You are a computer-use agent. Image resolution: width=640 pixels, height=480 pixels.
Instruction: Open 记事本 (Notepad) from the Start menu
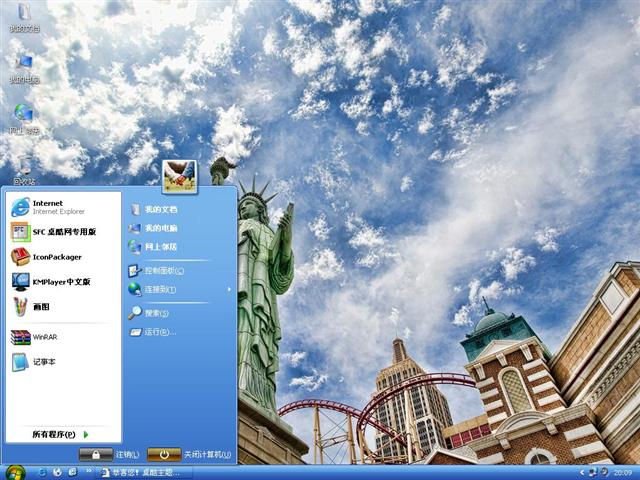pyautogui.click(x=63, y=362)
